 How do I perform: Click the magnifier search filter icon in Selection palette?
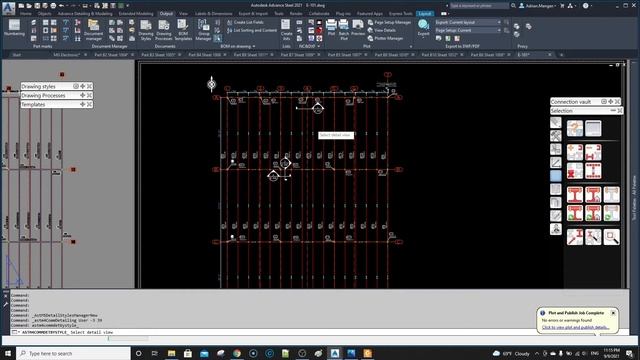coord(611,237)
